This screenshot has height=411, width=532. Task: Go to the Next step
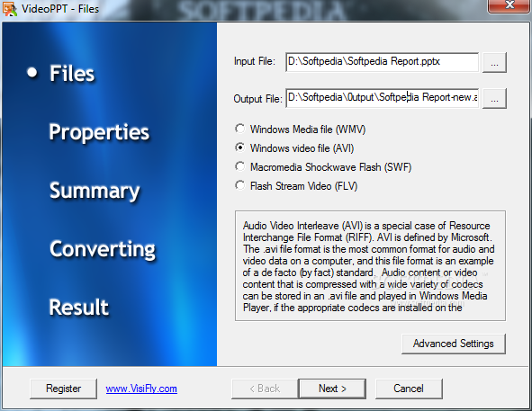click(x=332, y=389)
